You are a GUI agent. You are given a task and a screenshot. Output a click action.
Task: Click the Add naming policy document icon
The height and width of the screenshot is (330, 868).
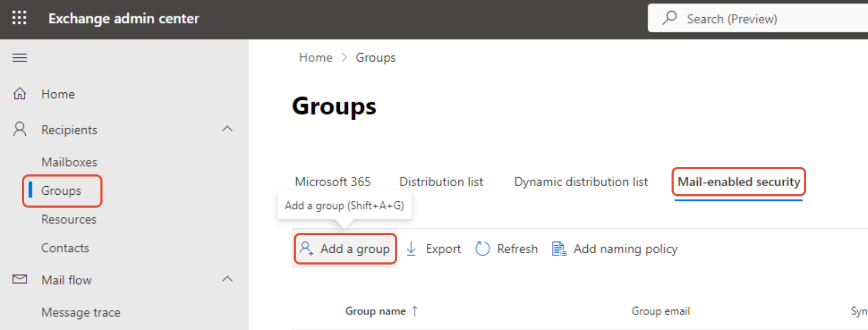[559, 248]
